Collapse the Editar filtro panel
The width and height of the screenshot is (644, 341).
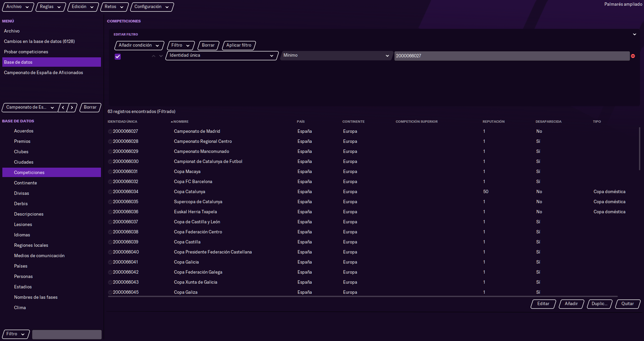(x=634, y=35)
